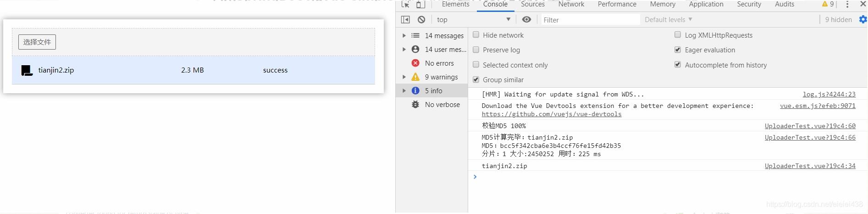Screen dimensions: 868x214
Task: Uncheck Autocomplete from history checkbox
Action: point(678,65)
